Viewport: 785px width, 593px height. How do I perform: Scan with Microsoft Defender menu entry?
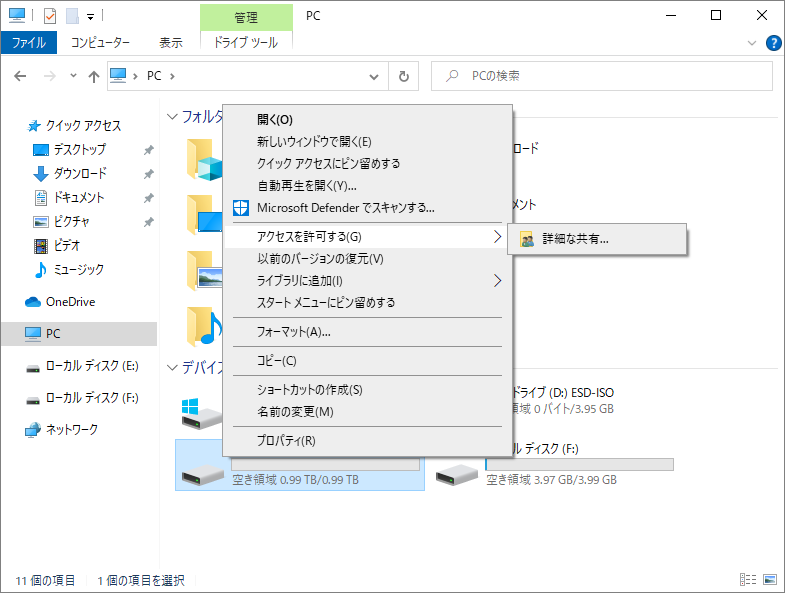(x=367, y=208)
